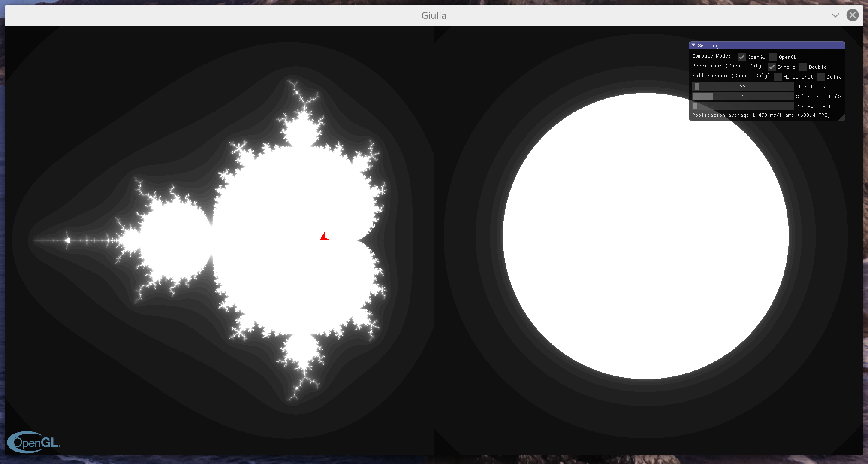Check the Julia full screen option
Screen dimensions: 868x464
821,77
